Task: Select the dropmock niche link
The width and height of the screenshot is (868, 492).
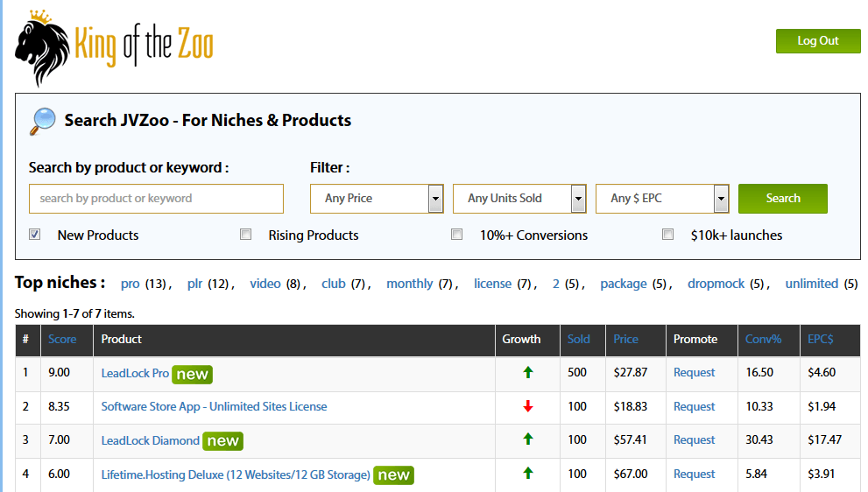Action: pos(716,284)
